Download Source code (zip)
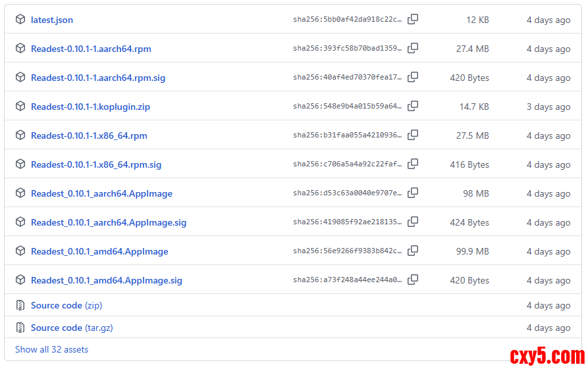This screenshot has width=588, height=369. [66, 305]
